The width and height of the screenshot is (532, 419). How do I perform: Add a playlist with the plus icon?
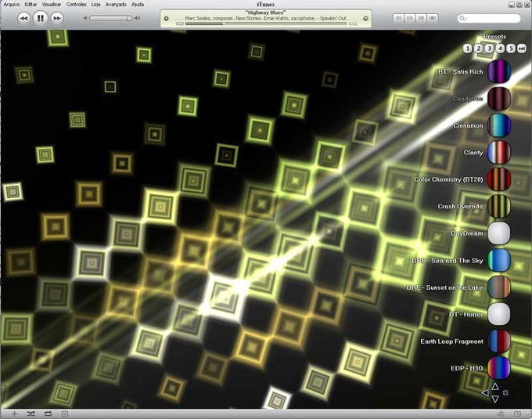[14, 414]
